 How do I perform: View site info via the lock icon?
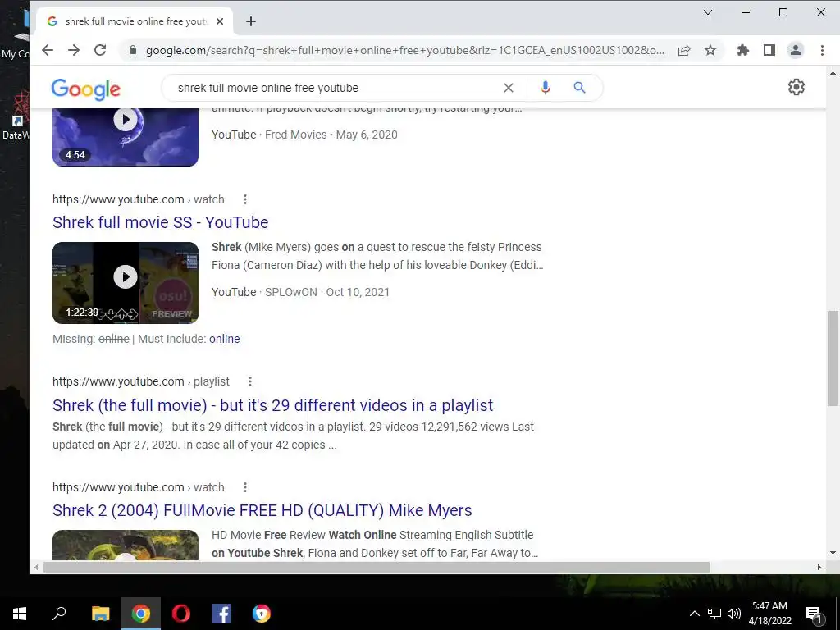[x=133, y=50]
